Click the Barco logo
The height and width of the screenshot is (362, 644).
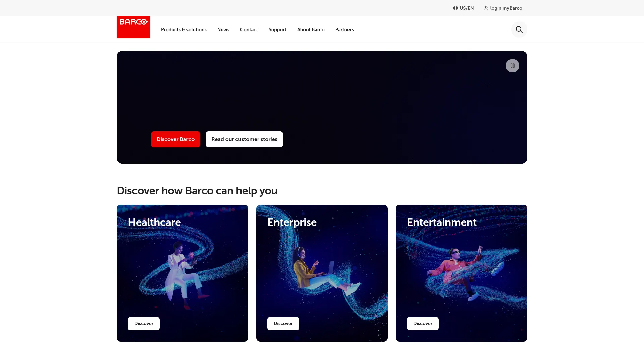[x=133, y=27]
